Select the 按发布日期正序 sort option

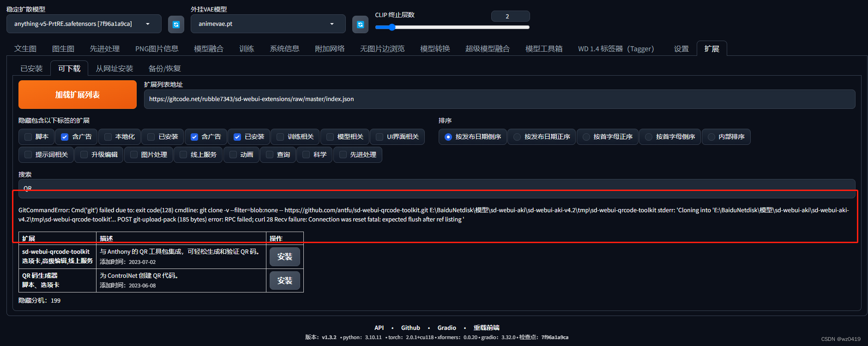(542, 137)
